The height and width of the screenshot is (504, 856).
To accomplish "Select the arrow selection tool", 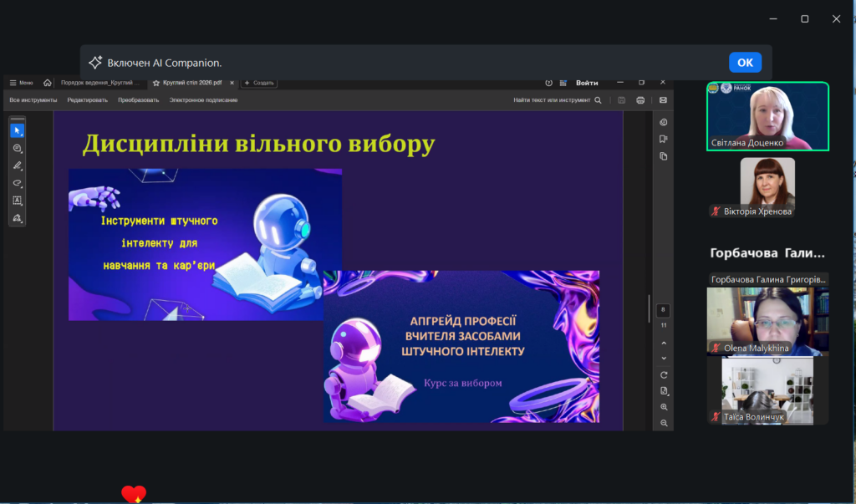I will point(17,130).
